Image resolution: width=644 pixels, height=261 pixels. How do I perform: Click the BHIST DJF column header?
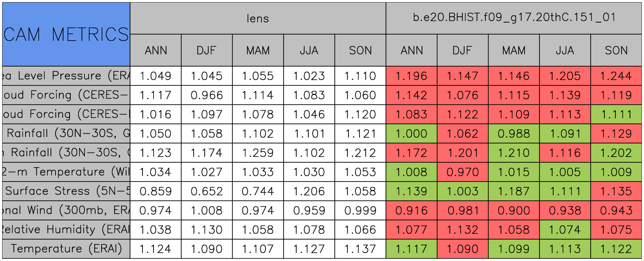click(x=462, y=50)
